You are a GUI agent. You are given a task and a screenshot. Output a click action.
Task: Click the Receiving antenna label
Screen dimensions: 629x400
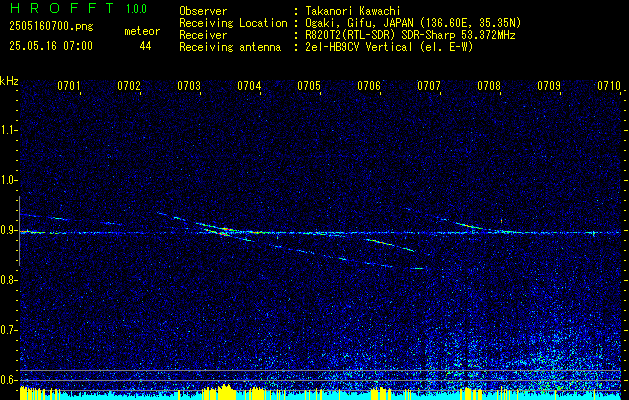230,47
